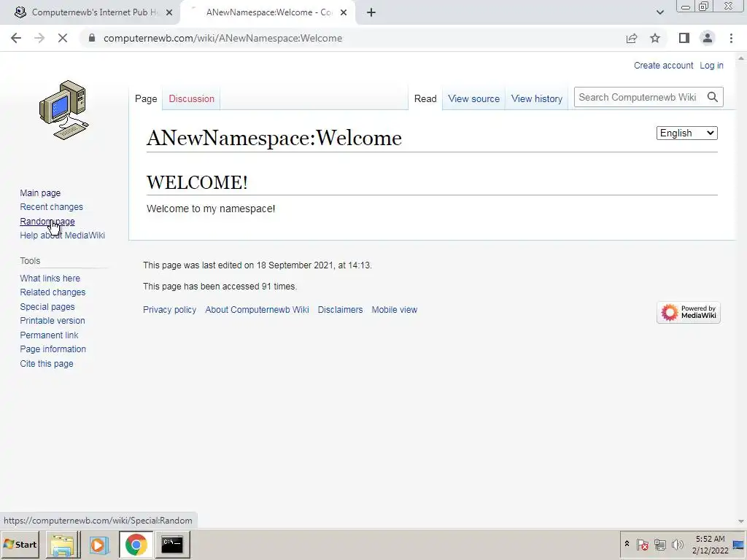Click the Permanent link

click(49, 335)
